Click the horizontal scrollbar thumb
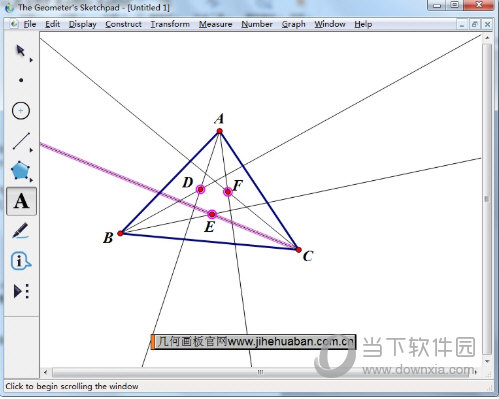Image resolution: width=499 pixels, height=399 pixels. click(x=261, y=372)
